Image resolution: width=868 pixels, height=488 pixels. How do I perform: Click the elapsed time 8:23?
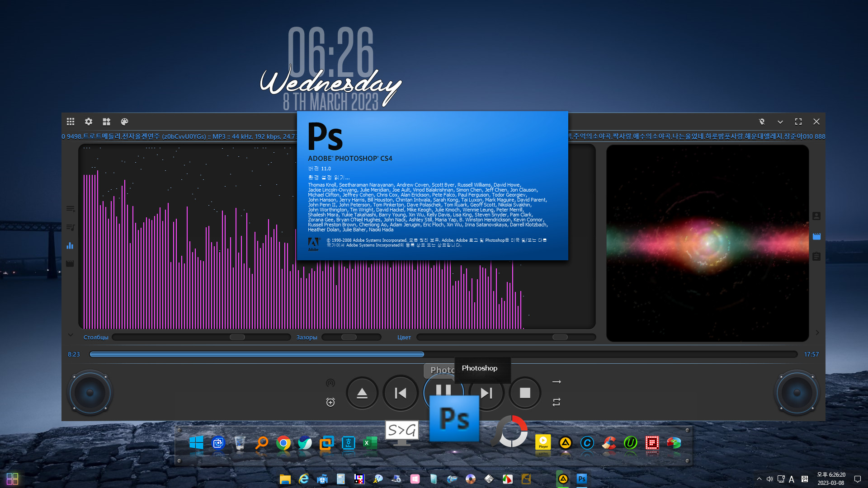(74, 354)
